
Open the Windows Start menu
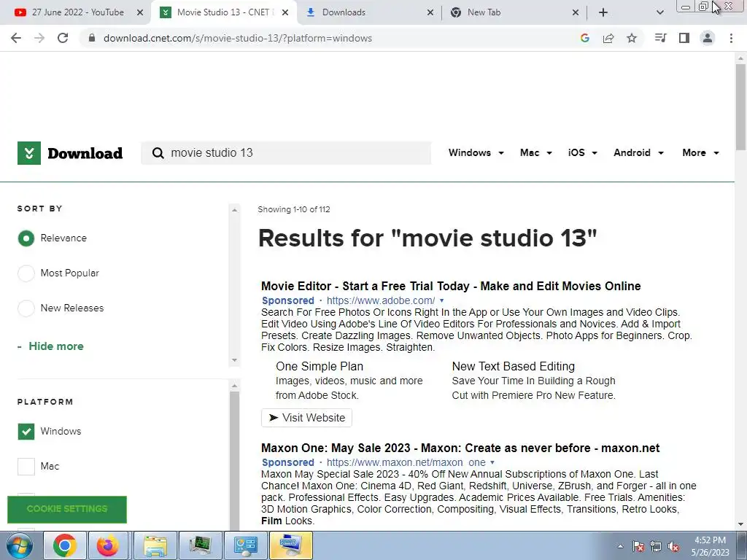19,545
